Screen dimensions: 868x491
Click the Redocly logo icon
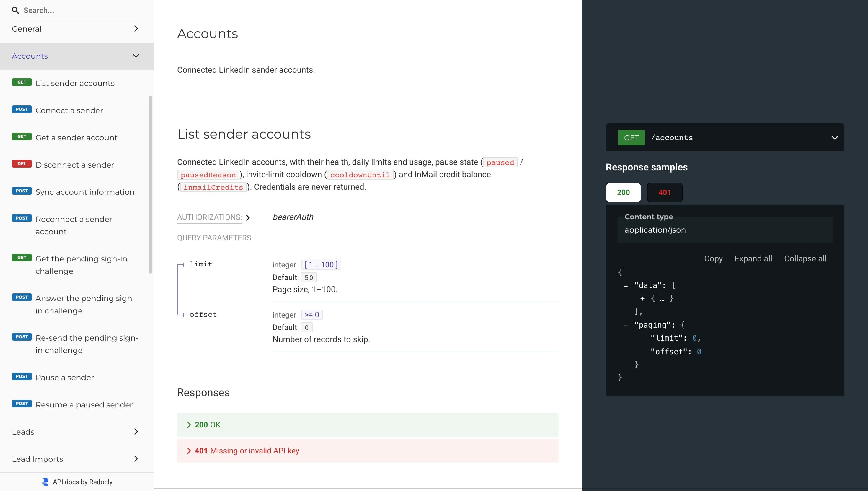45,482
